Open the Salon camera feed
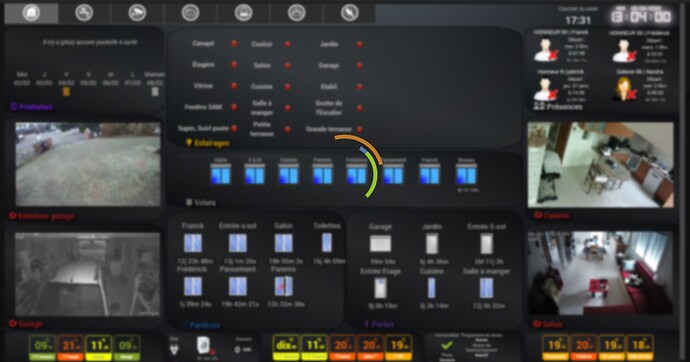Viewport: 690px width, 362px height. click(x=600, y=273)
